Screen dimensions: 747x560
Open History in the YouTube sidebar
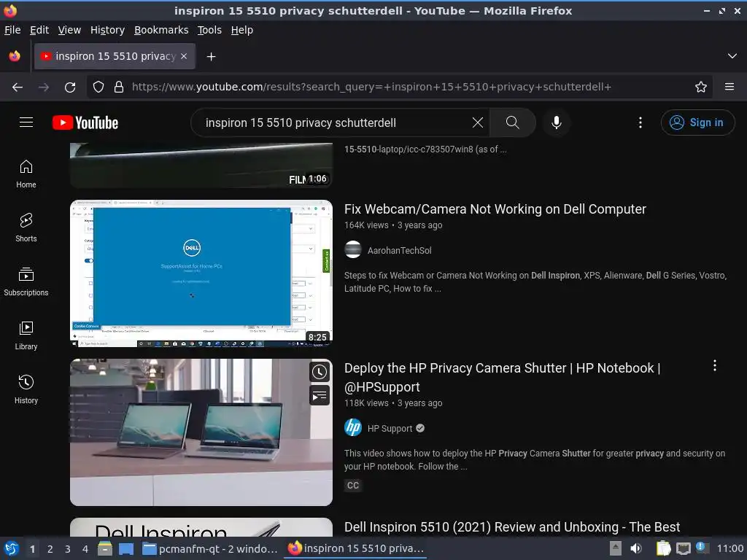click(26, 390)
